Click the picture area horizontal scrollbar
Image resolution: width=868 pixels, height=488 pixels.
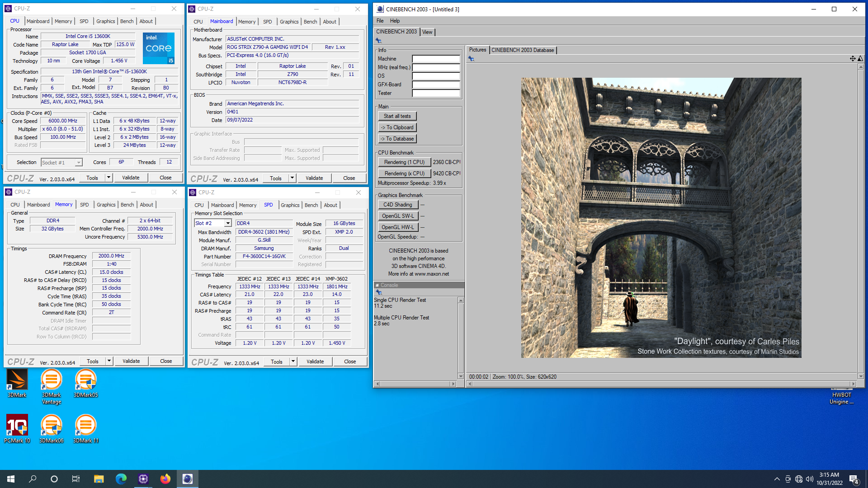coord(661,384)
